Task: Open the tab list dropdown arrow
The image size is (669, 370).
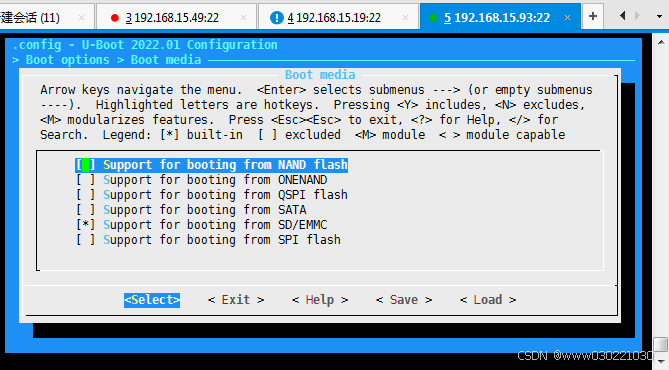Action: (659, 16)
